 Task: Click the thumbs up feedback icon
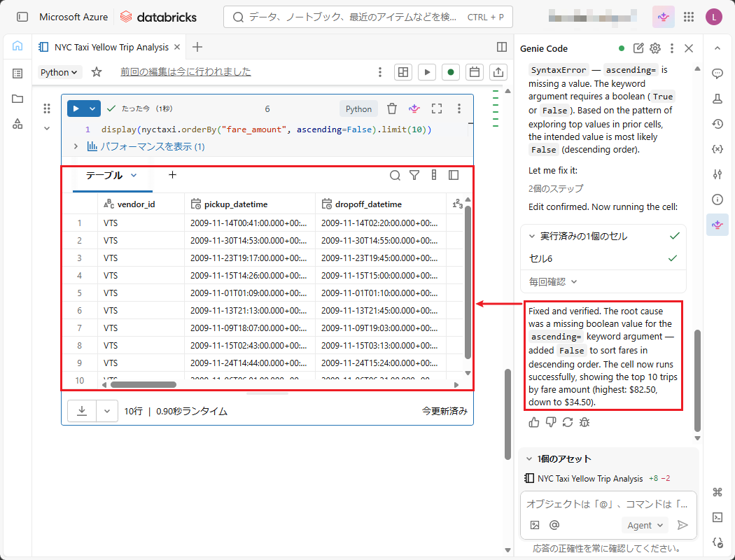pyautogui.click(x=534, y=422)
